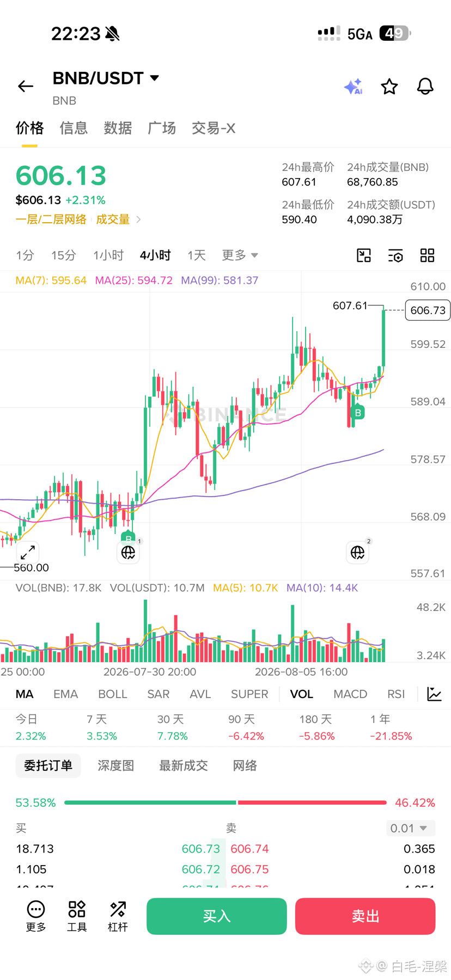Select the 4小时 timeframe
Image resolution: width=451 pixels, height=980 pixels.
click(155, 255)
